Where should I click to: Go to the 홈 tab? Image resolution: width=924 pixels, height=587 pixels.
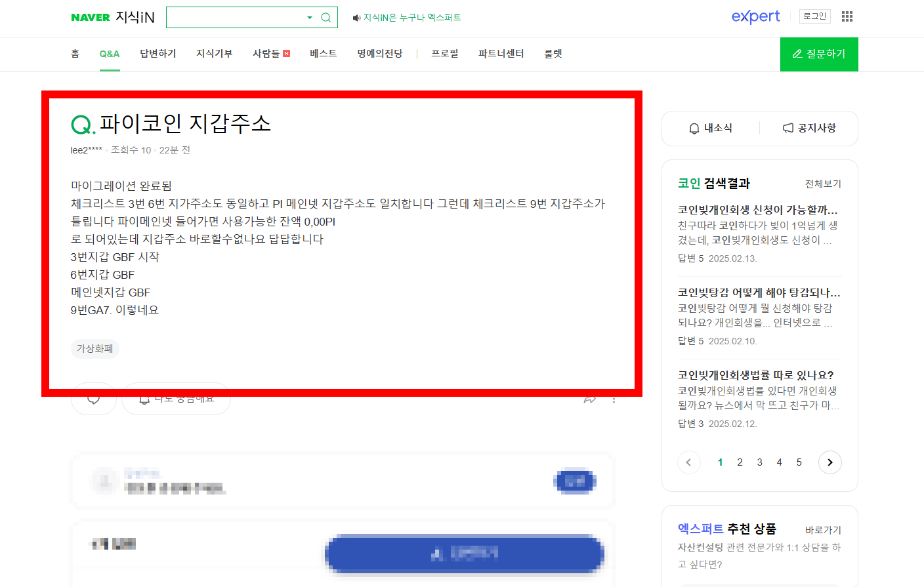[x=75, y=54]
